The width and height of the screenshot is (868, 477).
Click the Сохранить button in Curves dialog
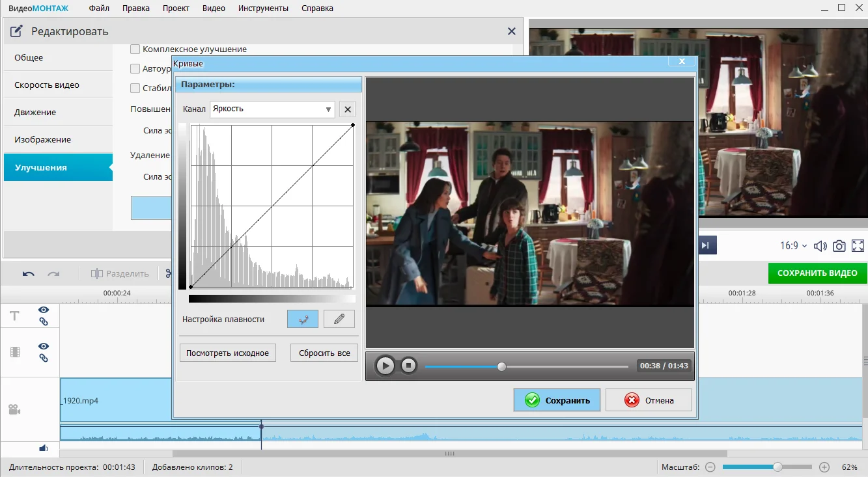pos(557,400)
